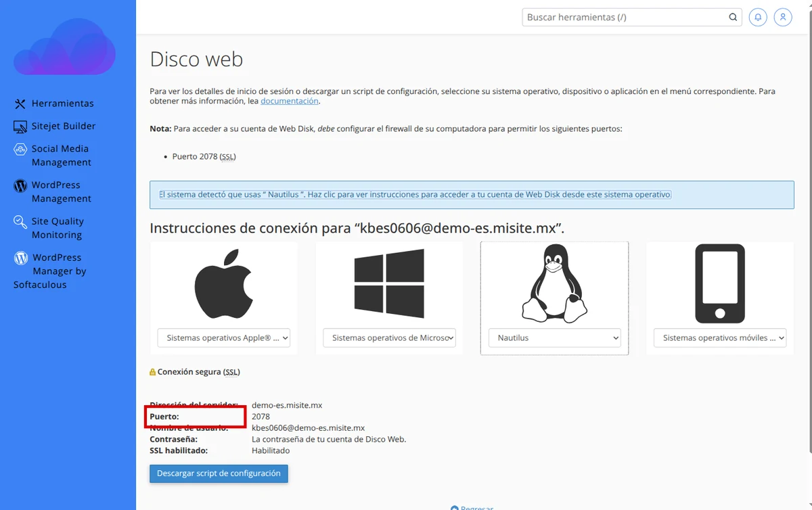The height and width of the screenshot is (510, 812).
Task: Click the Puerto 2078 (SSL) bullet text
Action: [x=204, y=156]
